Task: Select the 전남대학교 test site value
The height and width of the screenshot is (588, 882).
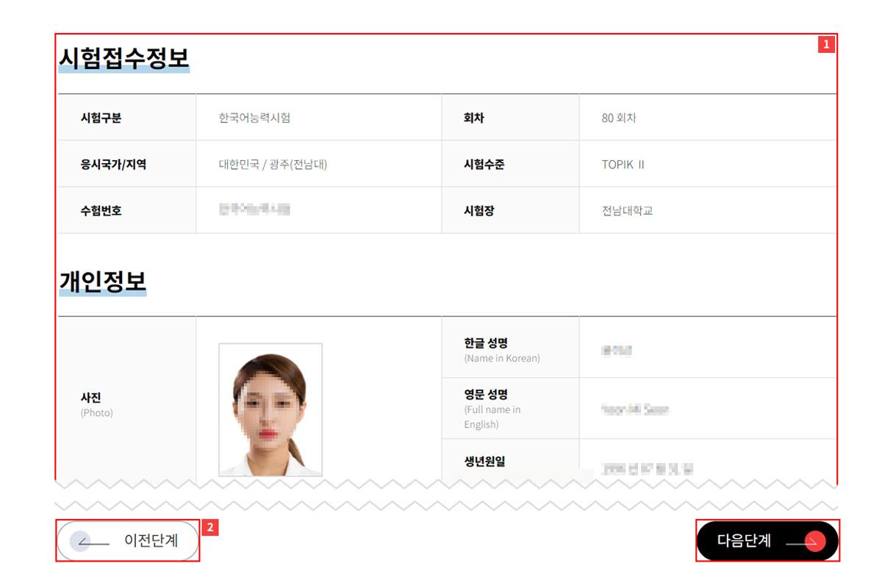Action: point(627,211)
